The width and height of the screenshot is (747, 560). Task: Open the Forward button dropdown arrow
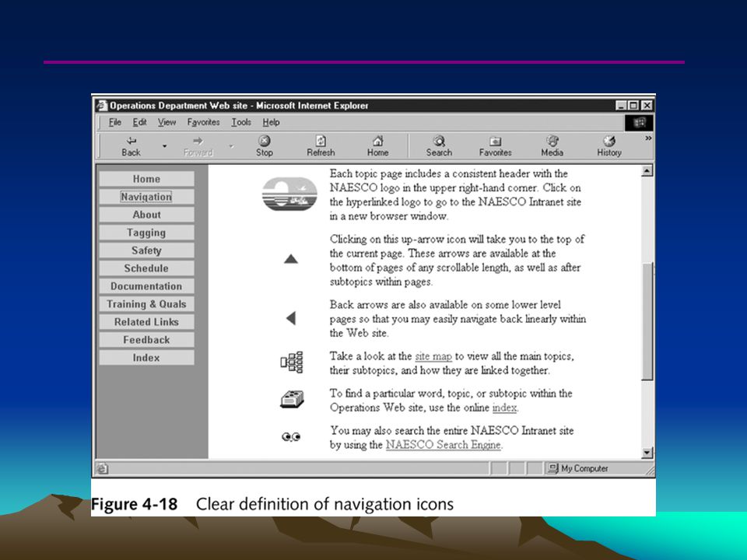(x=232, y=146)
